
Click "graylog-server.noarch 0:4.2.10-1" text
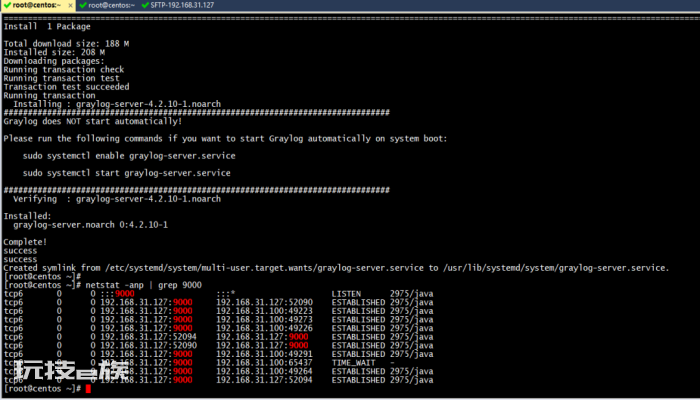coord(91,225)
